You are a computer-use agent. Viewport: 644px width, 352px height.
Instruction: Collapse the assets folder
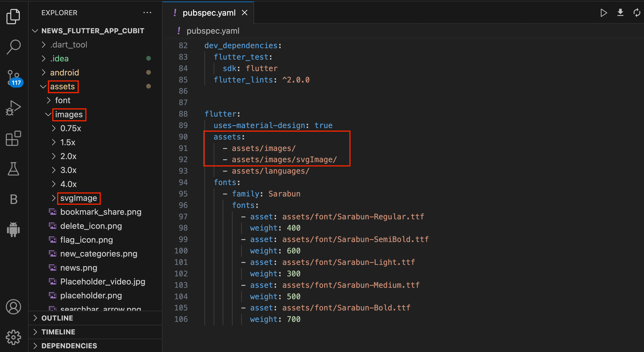pyautogui.click(x=63, y=87)
